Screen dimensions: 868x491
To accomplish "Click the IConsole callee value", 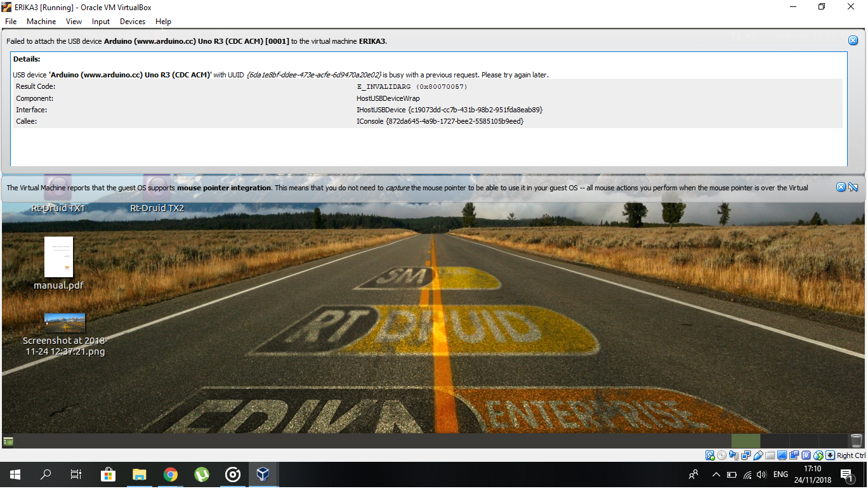I will click(440, 121).
